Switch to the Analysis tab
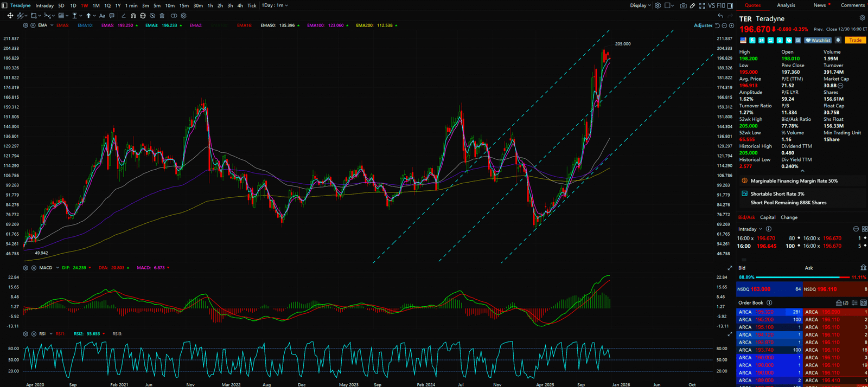The height and width of the screenshot is (387, 868). click(786, 5)
